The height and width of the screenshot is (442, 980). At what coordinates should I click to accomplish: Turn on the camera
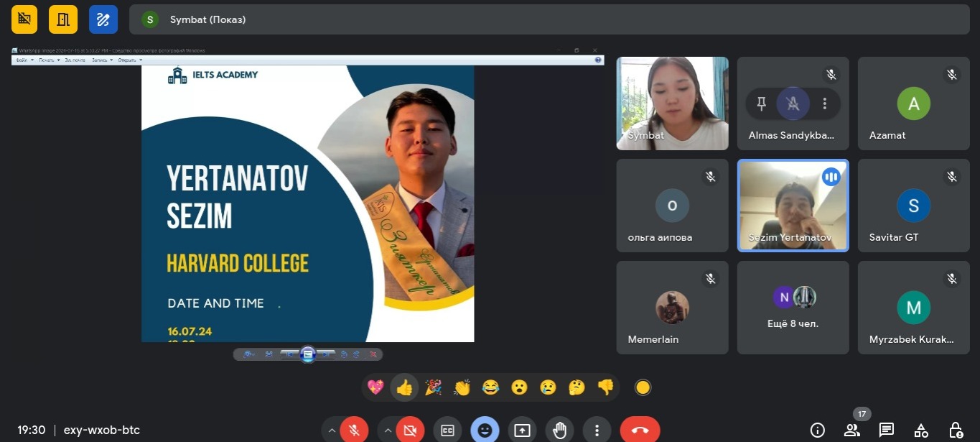pyautogui.click(x=410, y=431)
